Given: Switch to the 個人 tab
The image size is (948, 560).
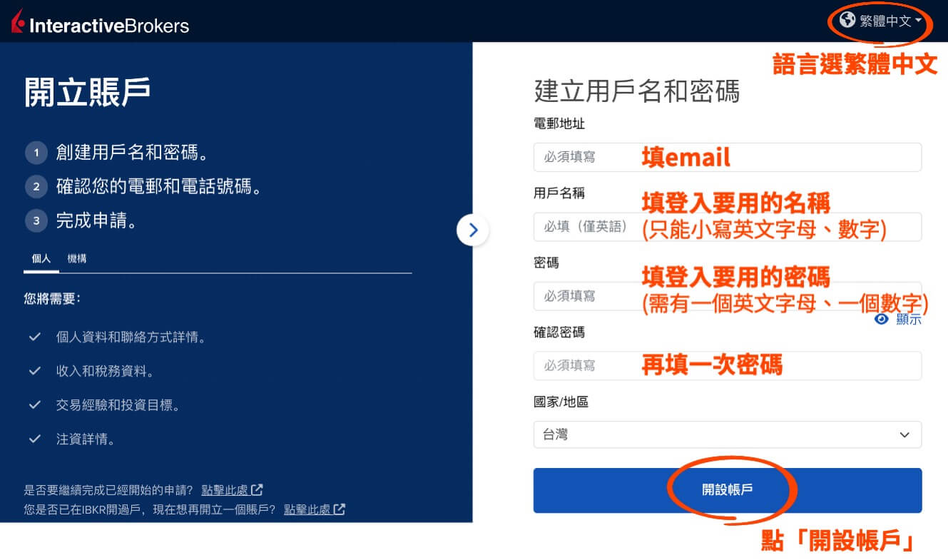Looking at the screenshot, I should point(41,259).
